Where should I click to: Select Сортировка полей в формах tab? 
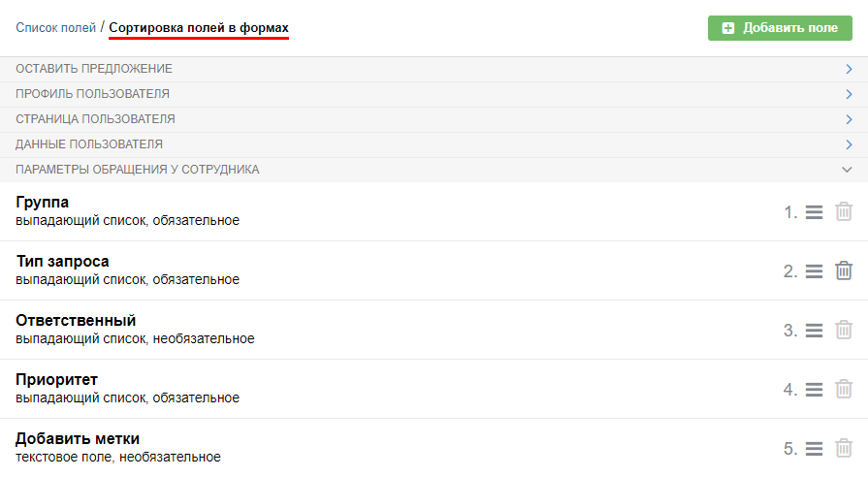point(199,28)
